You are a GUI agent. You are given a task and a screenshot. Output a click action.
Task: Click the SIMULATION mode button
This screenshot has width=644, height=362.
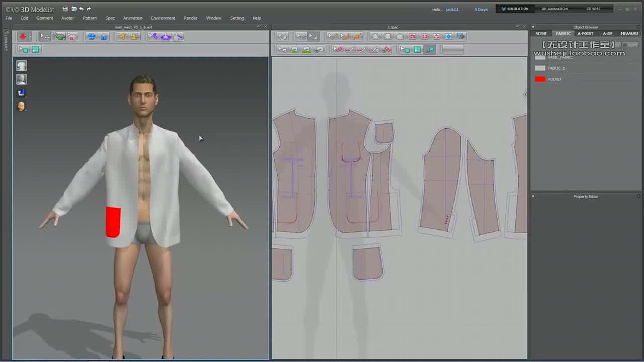tap(515, 9)
